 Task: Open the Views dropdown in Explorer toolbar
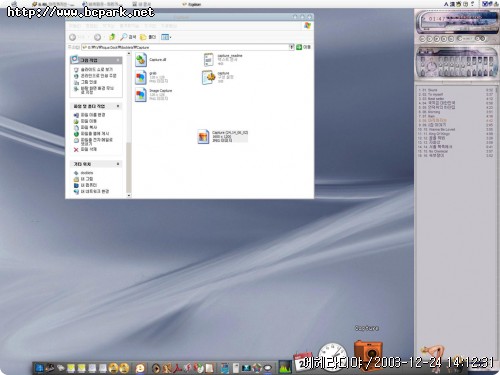pyautogui.click(x=166, y=37)
